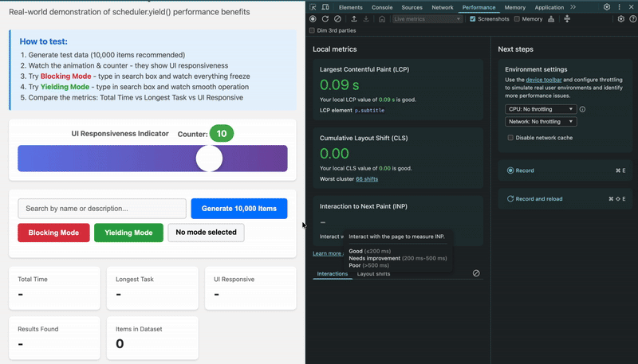Screen dimensions: 638x364
Task: Expand the more tabs chevron
Action: [x=573, y=7]
